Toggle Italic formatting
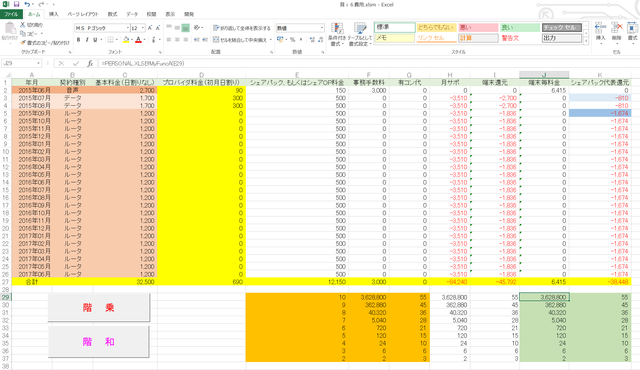Screen dimensions: 640x370 [87, 40]
